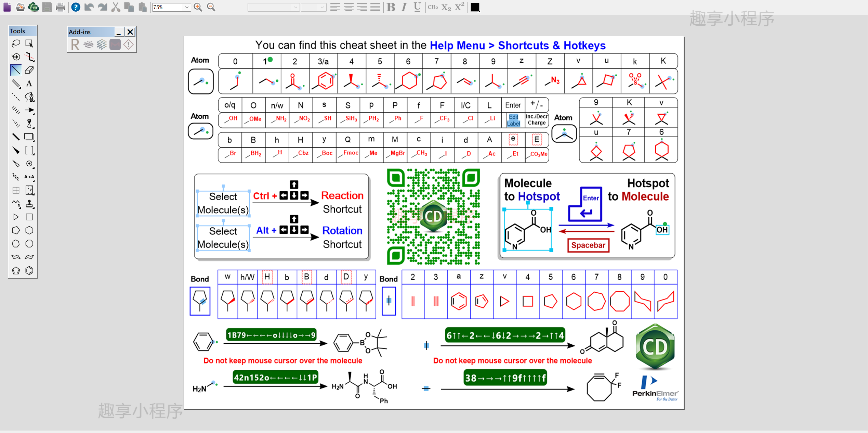Select the Mass Fragmentation tool
The width and height of the screenshot is (868, 433).
tap(29, 57)
